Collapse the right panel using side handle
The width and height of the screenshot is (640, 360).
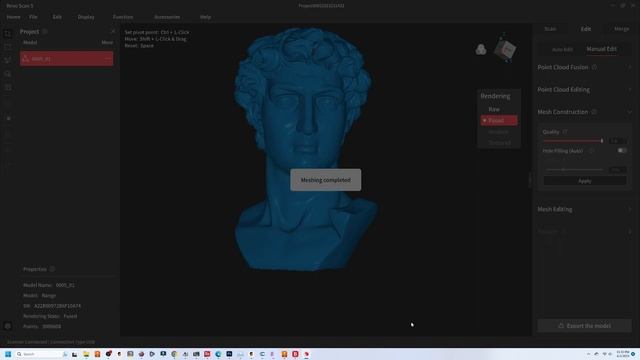[530, 180]
